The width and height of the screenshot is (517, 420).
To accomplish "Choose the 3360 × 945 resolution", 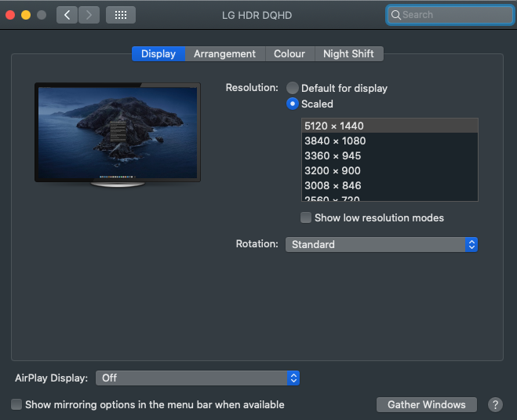I will [x=390, y=155].
